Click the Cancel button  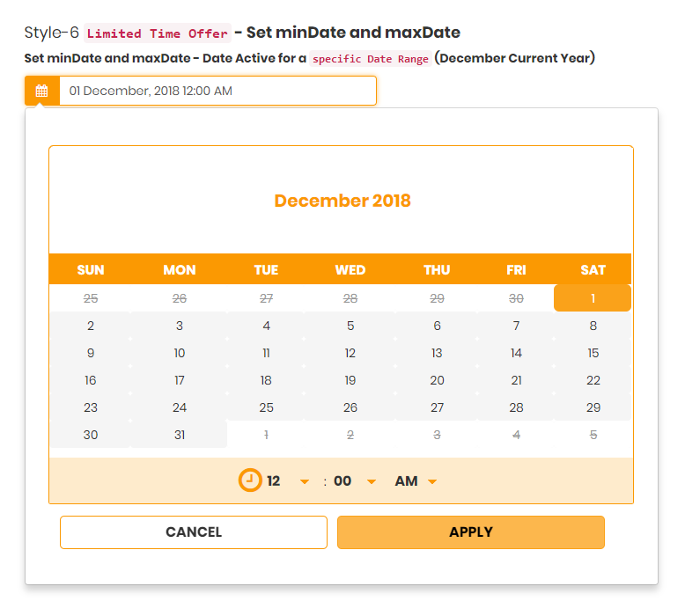point(194,532)
